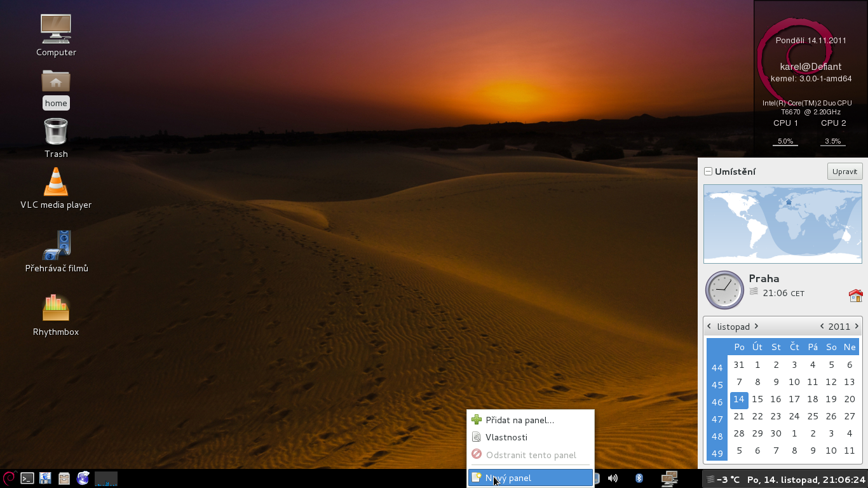Open the file manager drawer icon
The image size is (868, 488).
[x=64, y=478]
